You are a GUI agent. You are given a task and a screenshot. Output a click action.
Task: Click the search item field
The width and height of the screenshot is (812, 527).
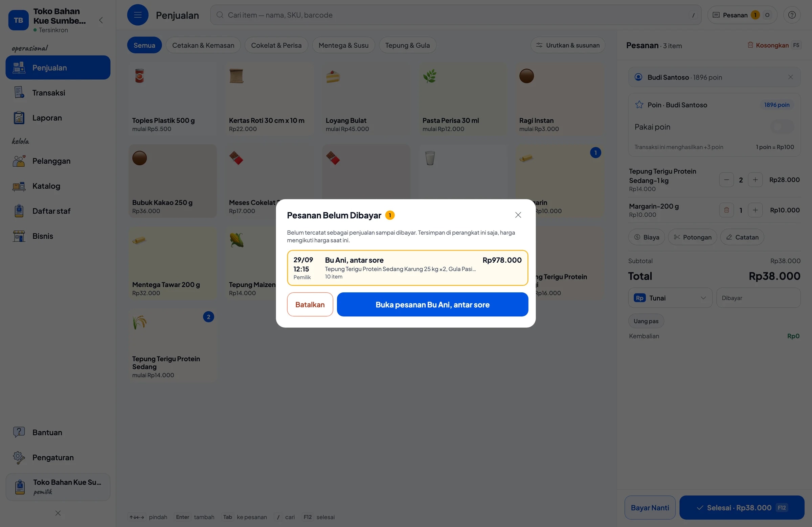(x=455, y=15)
